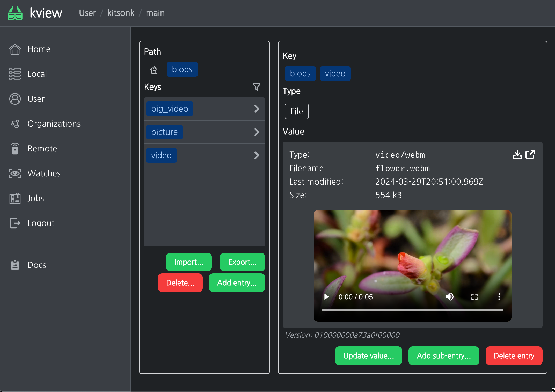Viewport: 555px width, 392px height.
Task: Open the video player options menu
Action: click(499, 297)
